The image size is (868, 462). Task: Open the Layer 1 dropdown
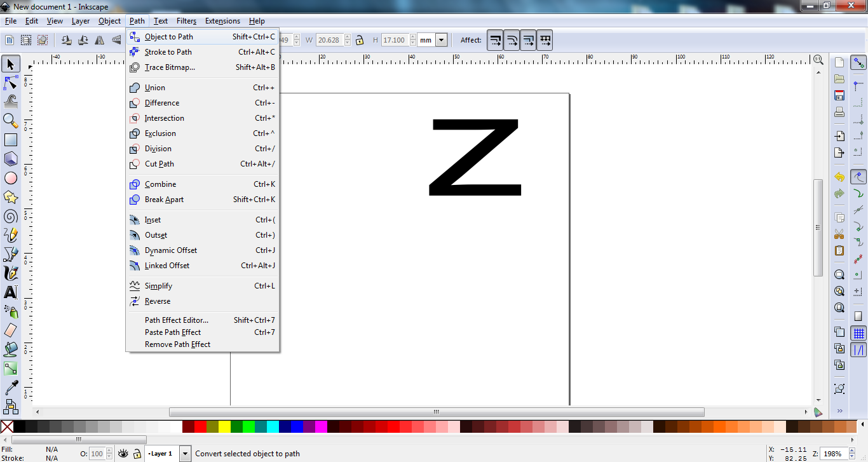(185, 454)
